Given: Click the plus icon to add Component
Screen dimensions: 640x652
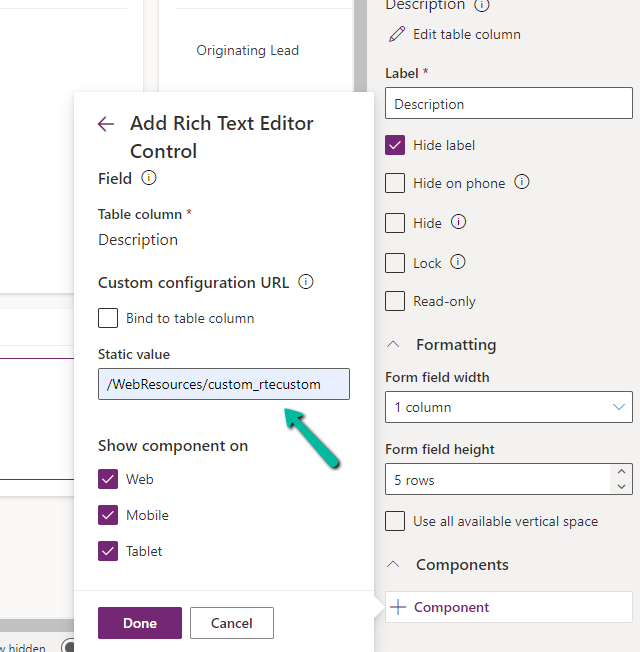Looking at the screenshot, I should pos(399,607).
